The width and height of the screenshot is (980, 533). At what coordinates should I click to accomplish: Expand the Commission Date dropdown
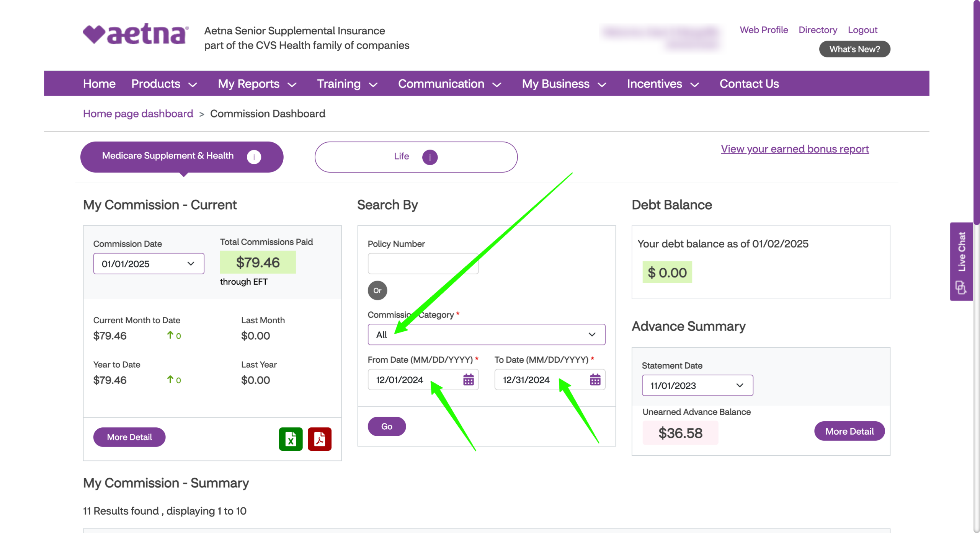(149, 263)
